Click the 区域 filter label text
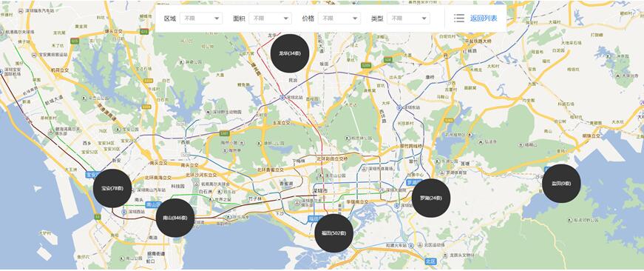The height and width of the screenshot is (271, 644). tap(169, 19)
